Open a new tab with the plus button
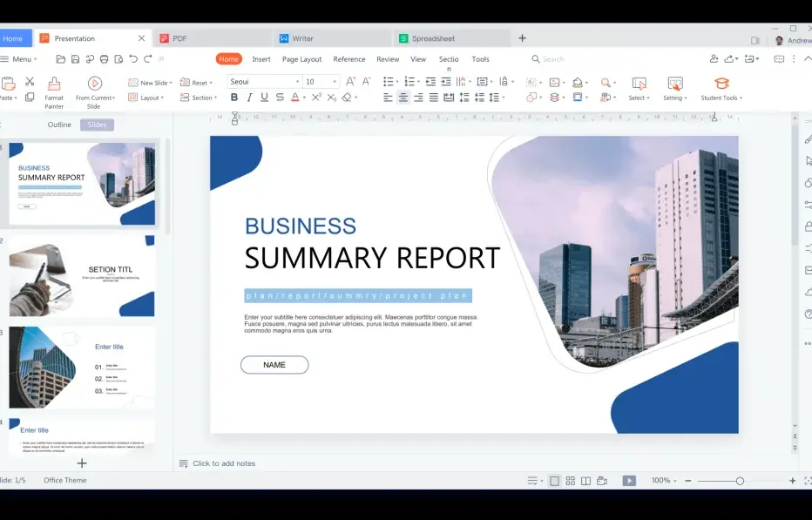The height and width of the screenshot is (520, 812). coord(522,38)
